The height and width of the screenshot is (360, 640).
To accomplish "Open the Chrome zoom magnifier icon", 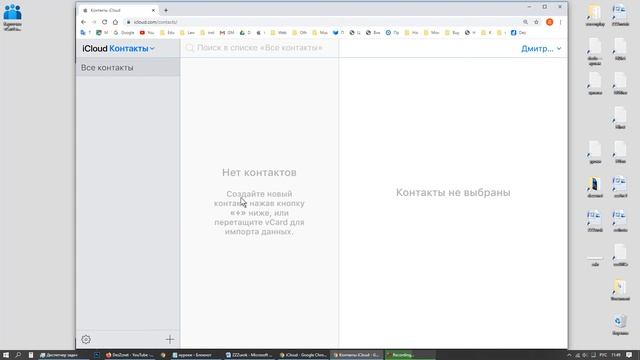I will [525, 22].
